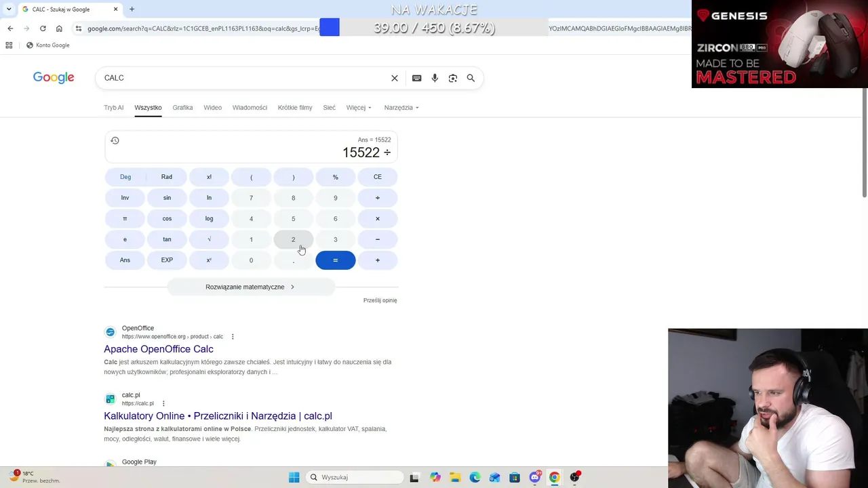Click the calculator digit 2
The height and width of the screenshot is (488, 868).
[x=293, y=239]
